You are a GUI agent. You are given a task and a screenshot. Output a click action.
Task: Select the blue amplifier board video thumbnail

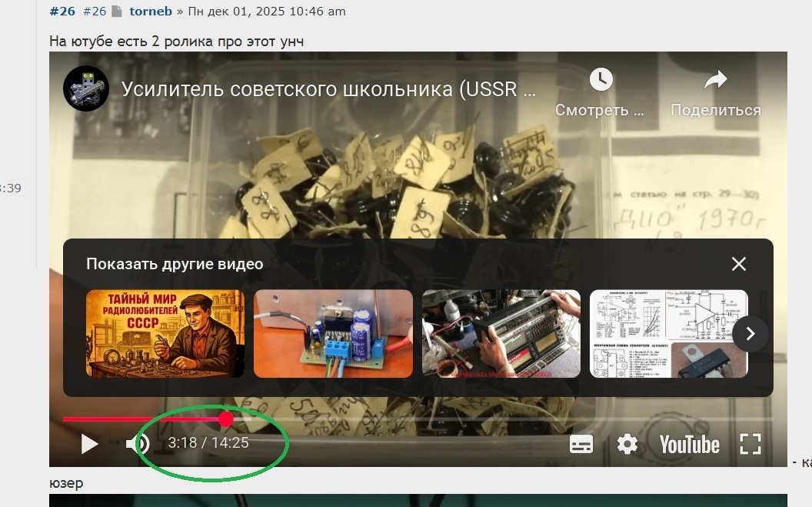click(x=333, y=334)
